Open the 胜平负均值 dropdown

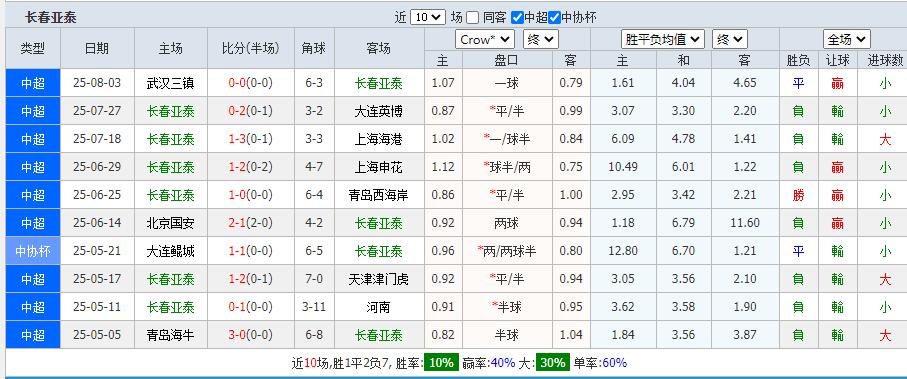coord(663,39)
